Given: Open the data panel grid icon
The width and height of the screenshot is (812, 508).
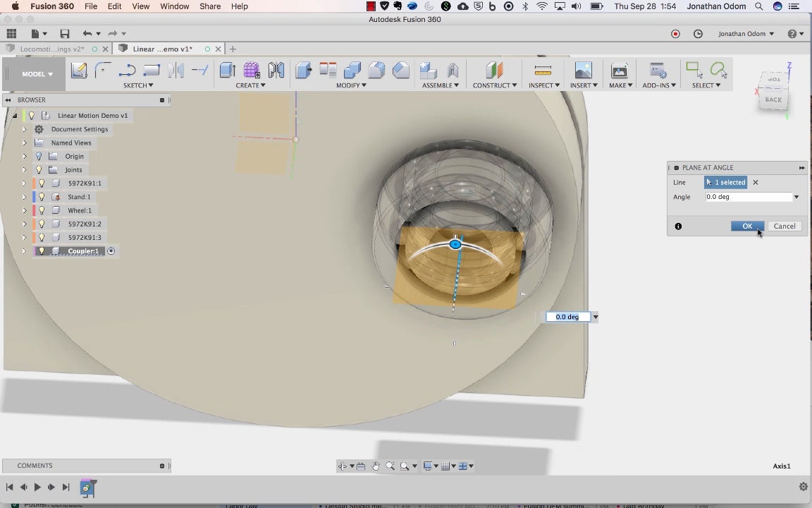Looking at the screenshot, I should click(x=11, y=34).
